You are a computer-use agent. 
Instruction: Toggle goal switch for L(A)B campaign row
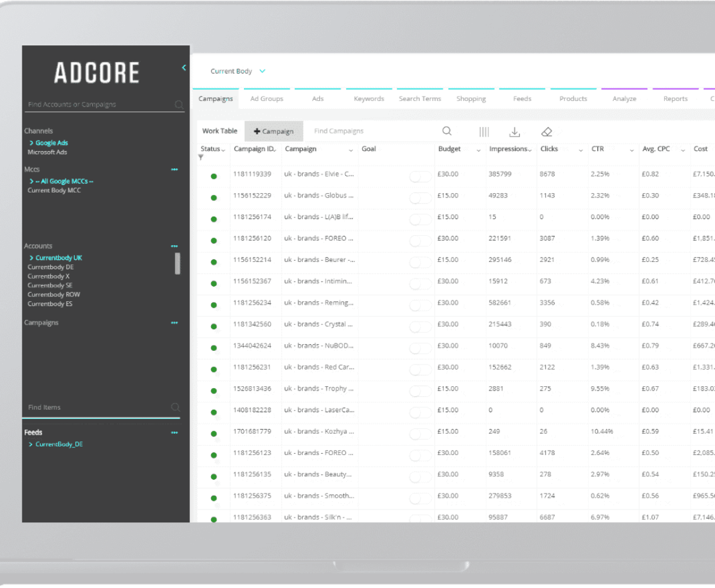(x=420, y=220)
